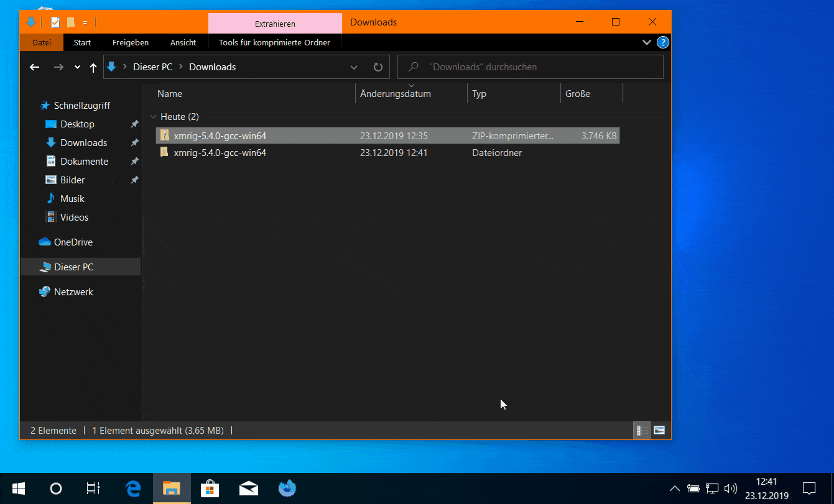Open Musik in navigation pane

72,199
